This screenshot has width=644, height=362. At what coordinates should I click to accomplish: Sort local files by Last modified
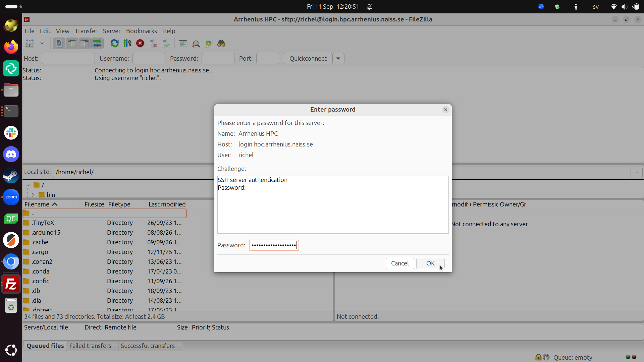click(x=167, y=204)
